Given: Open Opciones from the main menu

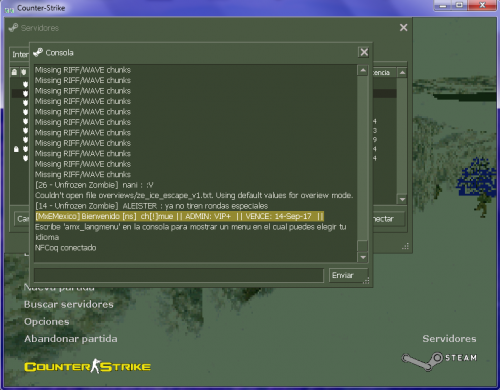Looking at the screenshot, I should 47,322.
